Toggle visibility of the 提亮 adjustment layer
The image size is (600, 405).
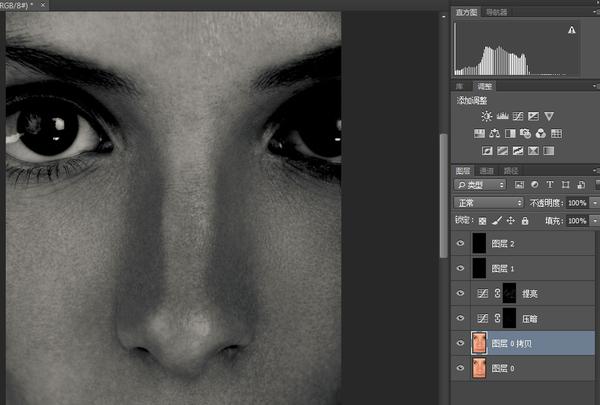(460, 293)
